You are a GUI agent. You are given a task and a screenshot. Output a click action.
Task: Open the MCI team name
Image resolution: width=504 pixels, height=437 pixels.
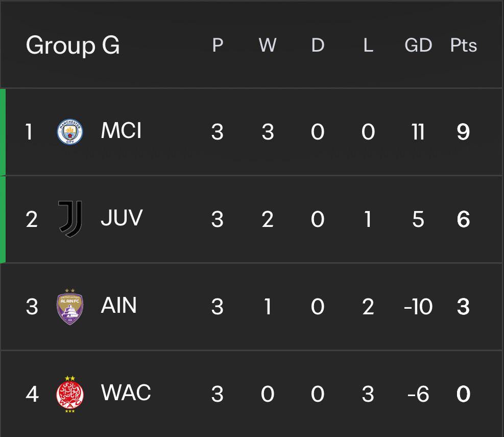pos(121,131)
